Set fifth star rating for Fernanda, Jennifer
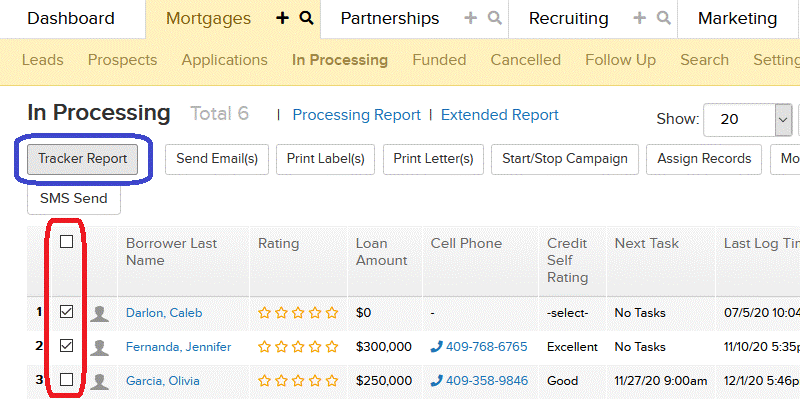 pyautogui.click(x=332, y=347)
